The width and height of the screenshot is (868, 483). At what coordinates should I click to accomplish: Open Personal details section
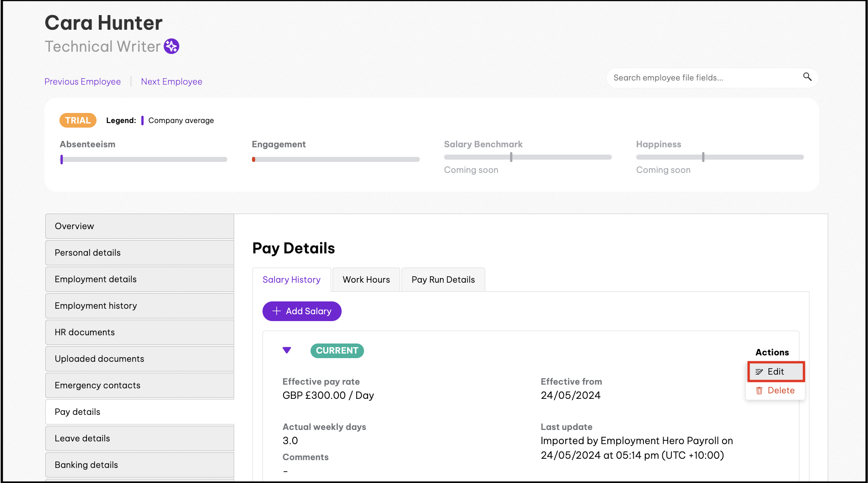[x=139, y=252]
